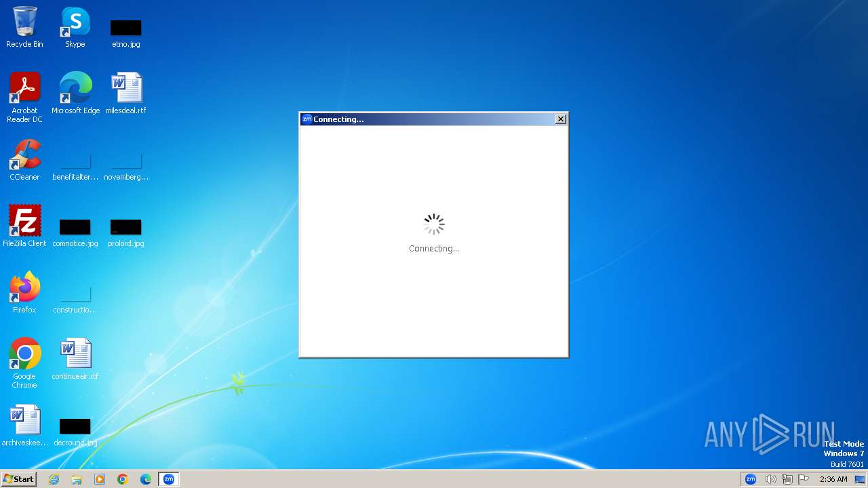Open the Recycle Bin desktop icon

point(24,27)
